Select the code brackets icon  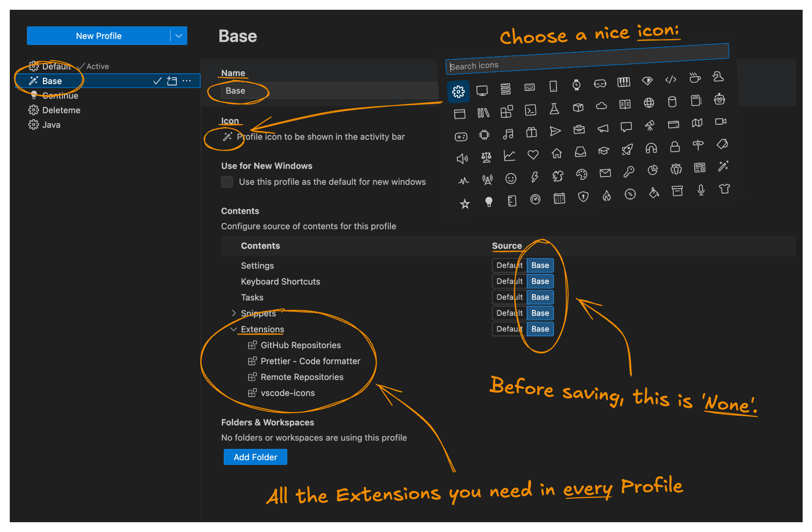pyautogui.click(x=671, y=79)
